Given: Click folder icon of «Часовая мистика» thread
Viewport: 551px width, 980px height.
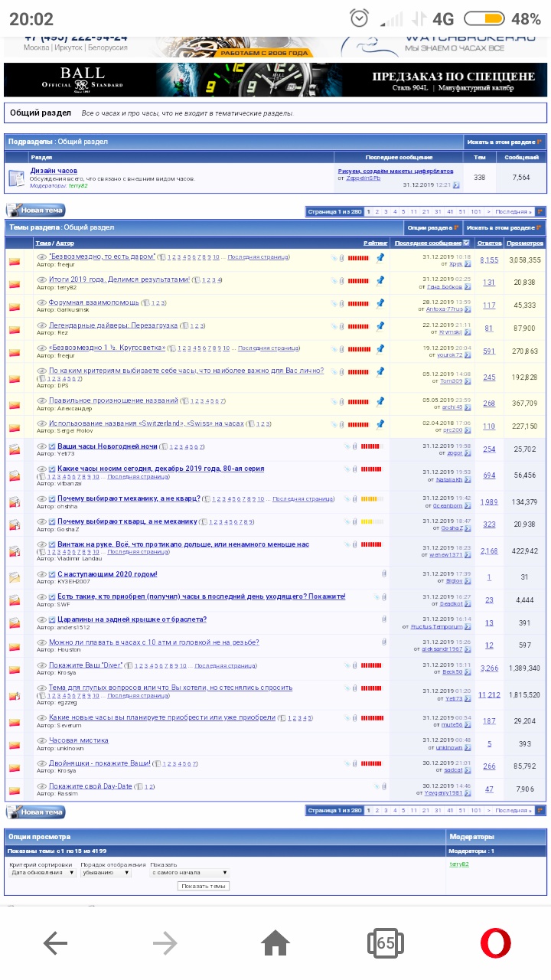Looking at the screenshot, I should [15, 744].
